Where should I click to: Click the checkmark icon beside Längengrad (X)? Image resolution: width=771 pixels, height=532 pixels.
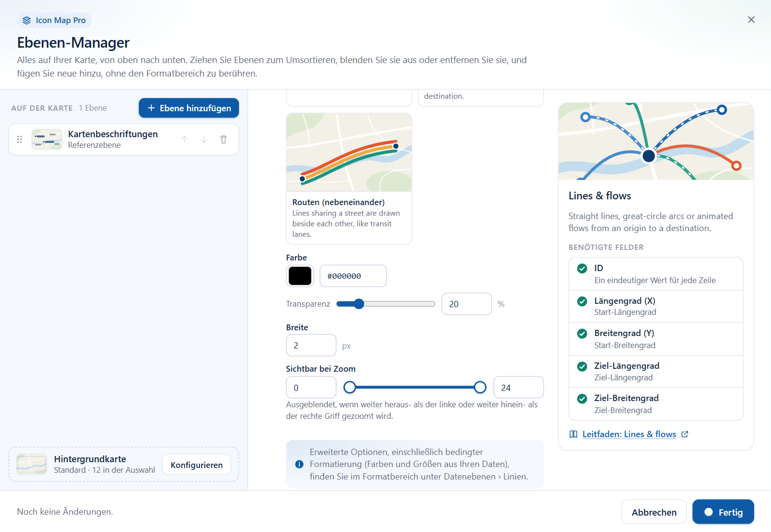582,301
